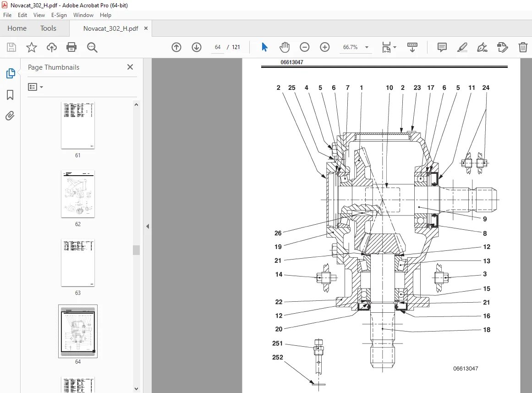Screen dimensions: 532x393
Task: Click the 66.7% zoom value field
Action: tap(350, 47)
